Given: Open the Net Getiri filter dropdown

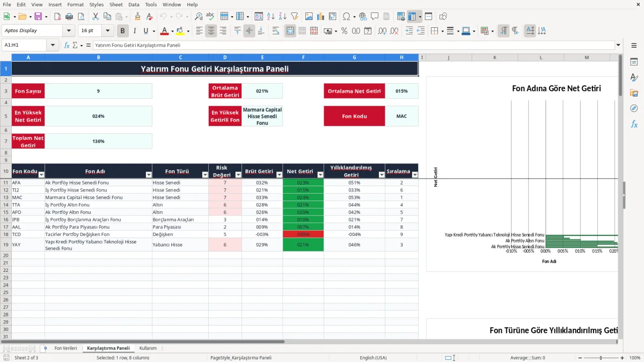Looking at the screenshot, I should pos(320,175).
